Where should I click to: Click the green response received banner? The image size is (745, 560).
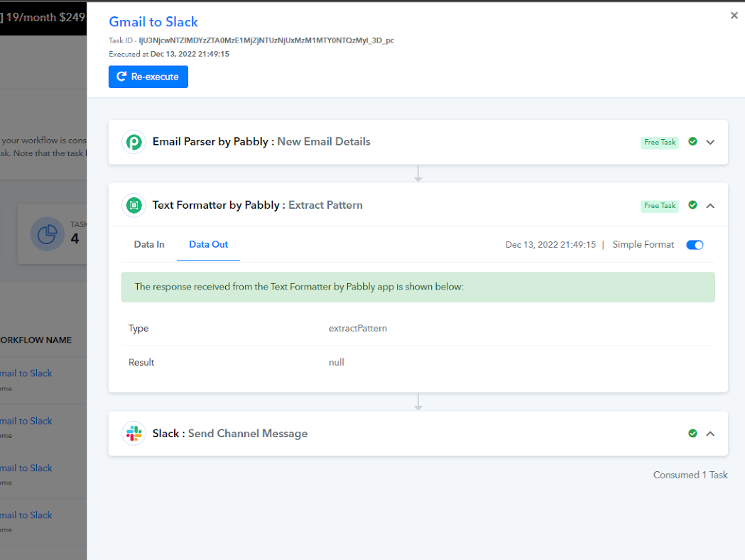pyautogui.click(x=418, y=287)
